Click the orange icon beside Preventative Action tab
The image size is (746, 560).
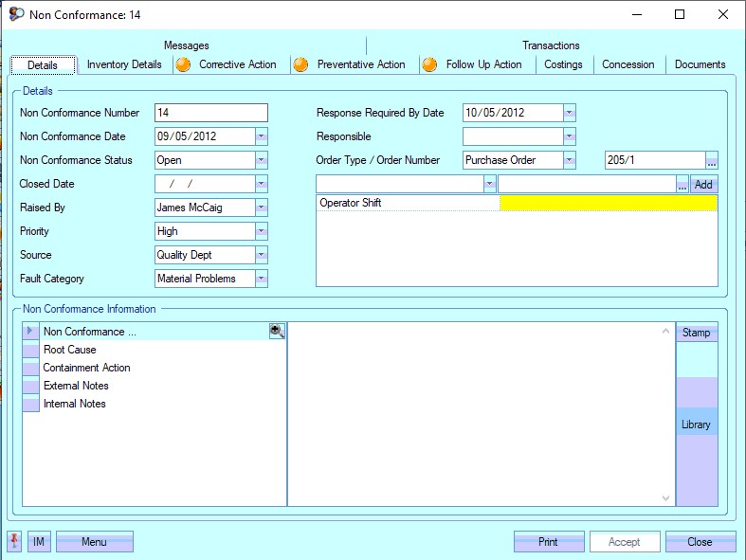(x=301, y=64)
